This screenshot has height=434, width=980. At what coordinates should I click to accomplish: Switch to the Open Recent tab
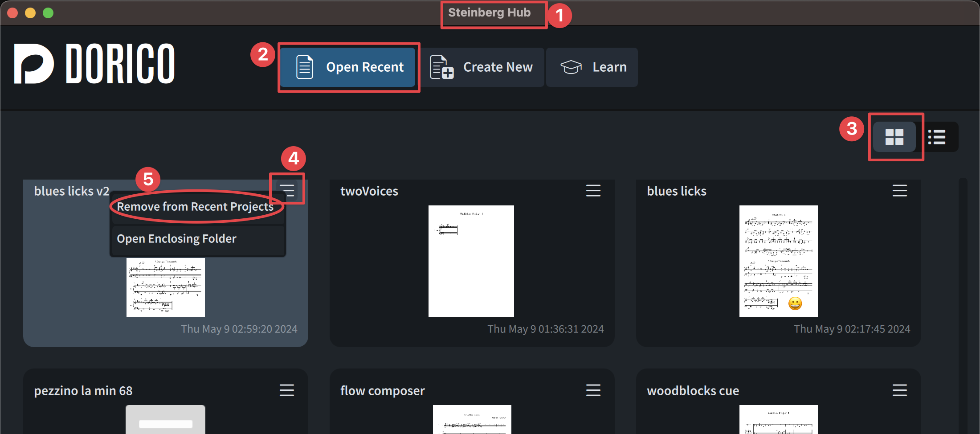click(x=348, y=67)
